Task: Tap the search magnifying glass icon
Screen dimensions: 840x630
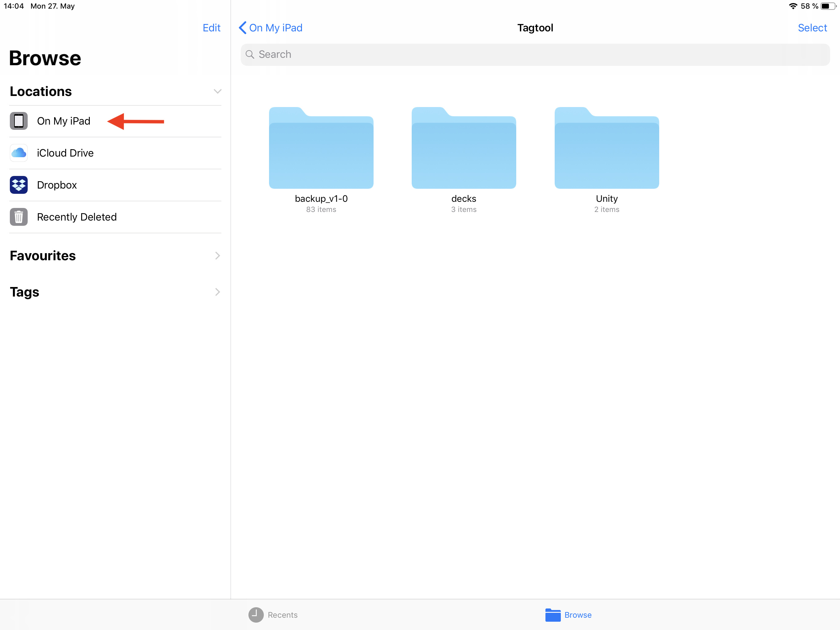Action: [250, 55]
